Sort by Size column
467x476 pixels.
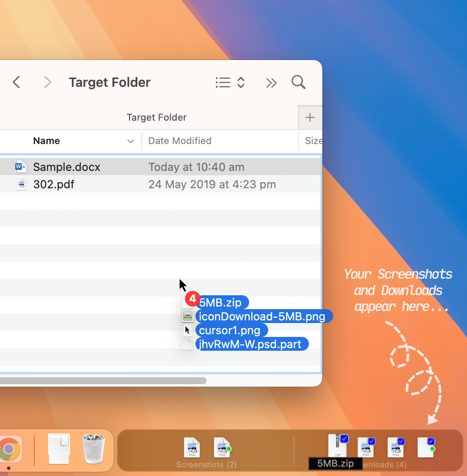313,141
